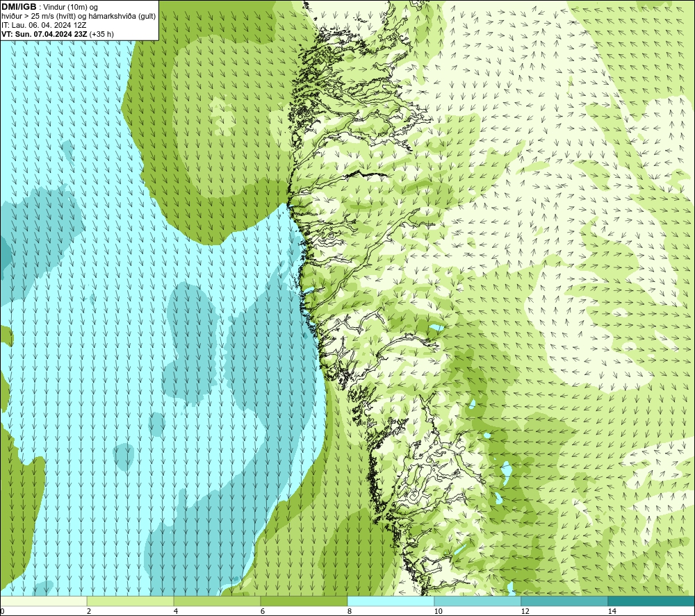This screenshot has height=616, width=695.
Task: Click the 2–4 m/s light green scale band
Action: [131, 601]
